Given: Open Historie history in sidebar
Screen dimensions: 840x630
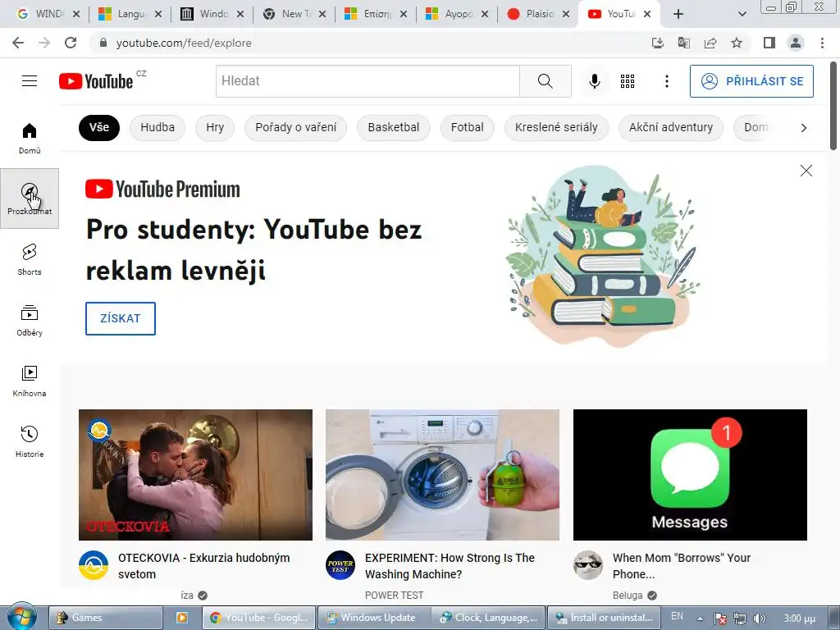Looking at the screenshot, I should [30, 441].
